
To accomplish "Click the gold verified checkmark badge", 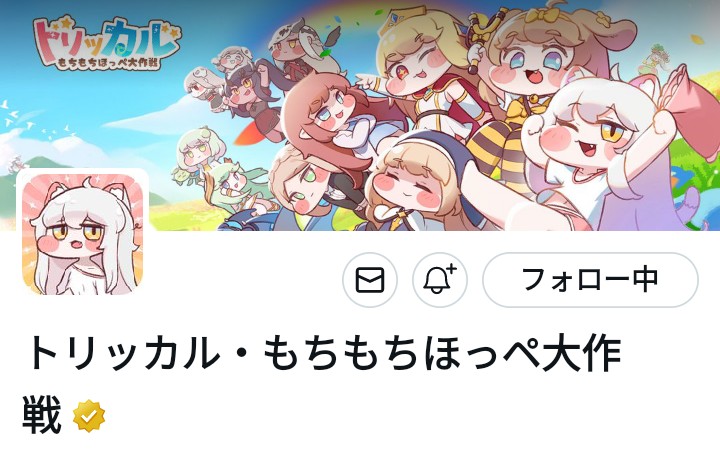I will [x=89, y=416].
